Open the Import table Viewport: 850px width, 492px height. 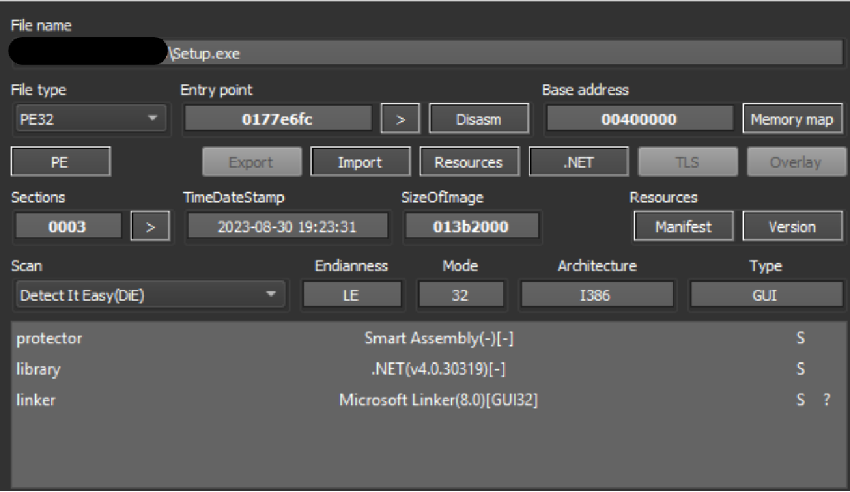tap(360, 162)
